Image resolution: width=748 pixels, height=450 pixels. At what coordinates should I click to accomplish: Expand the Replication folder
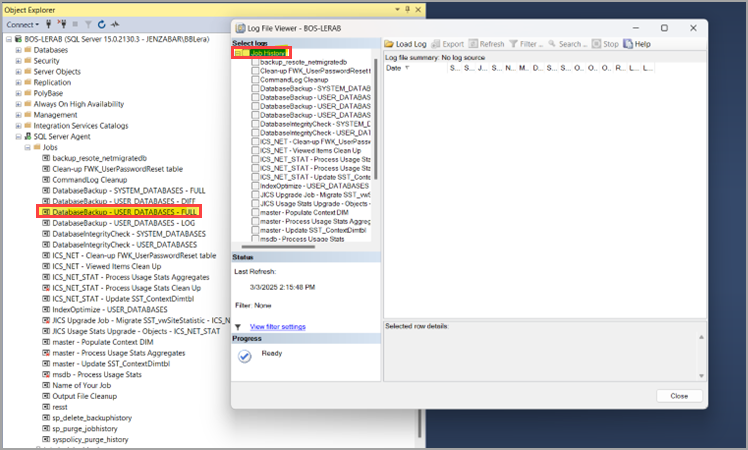point(18,83)
